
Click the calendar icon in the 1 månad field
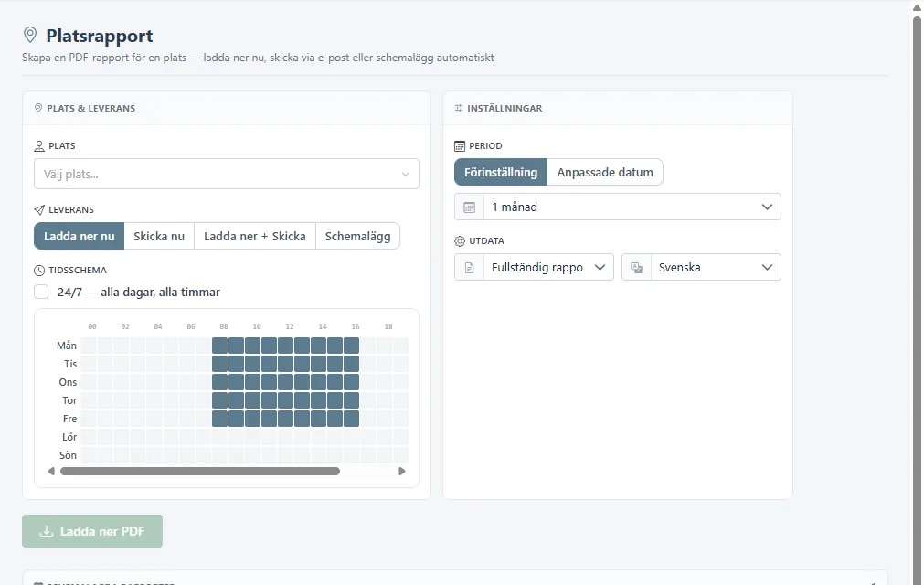point(469,207)
